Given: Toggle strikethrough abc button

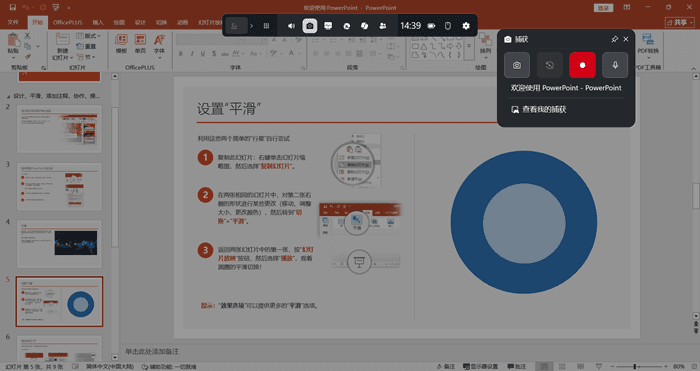Looking at the screenshot, I should (x=225, y=54).
